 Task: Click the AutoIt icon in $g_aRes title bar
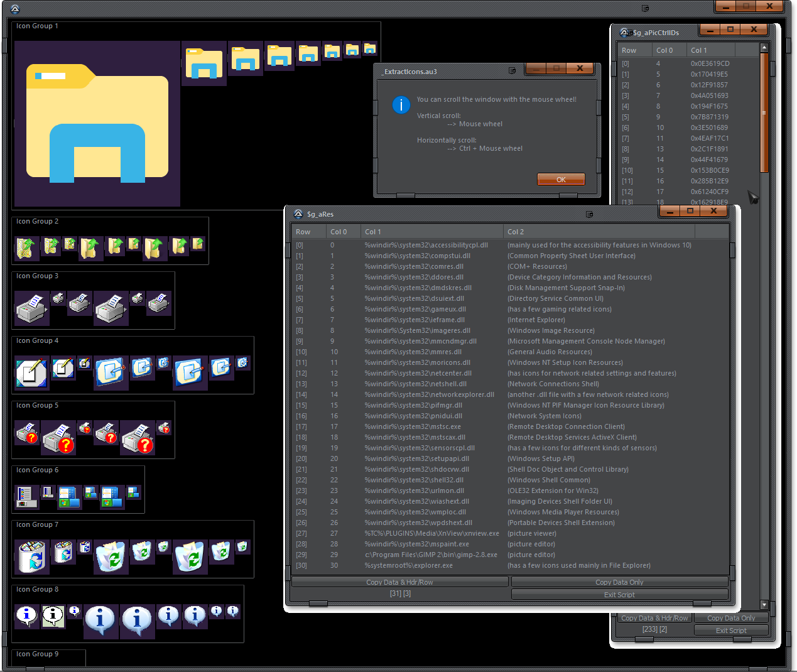pos(298,214)
